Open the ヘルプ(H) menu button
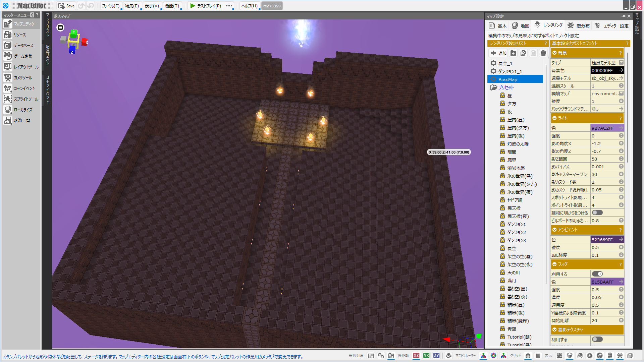Image resolution: width=644 pixels, height=362 pixels. 249,6
